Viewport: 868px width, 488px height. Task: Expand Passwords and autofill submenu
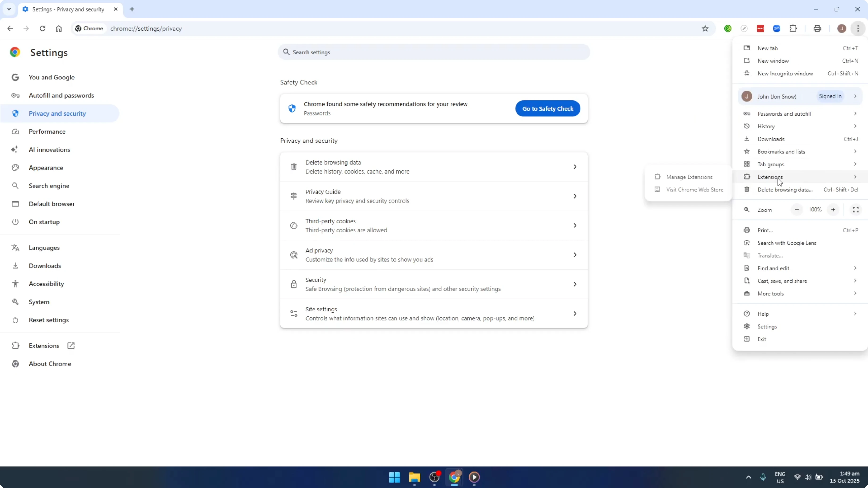point(800,114)
